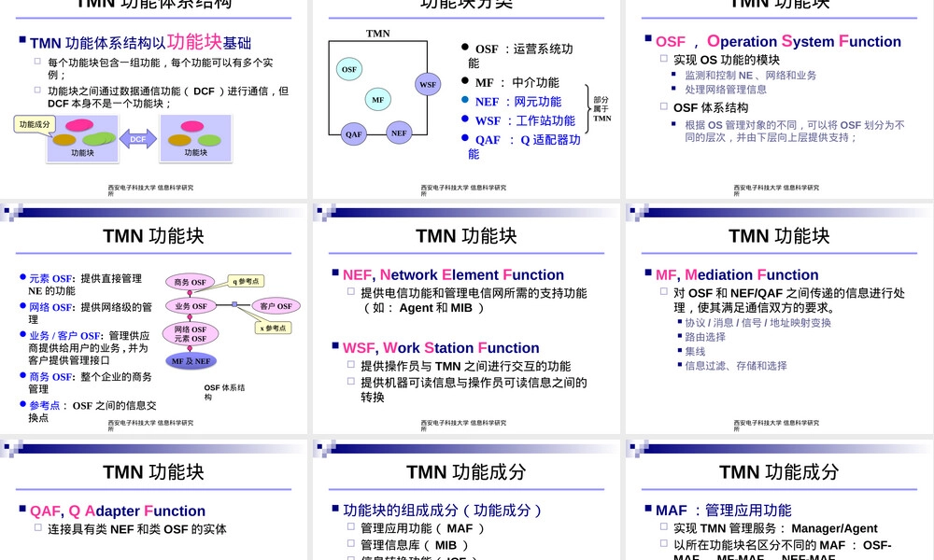Click the '功能成分' callout label
The width and height of the screenshot is (934, 560).
pos(34,124)
